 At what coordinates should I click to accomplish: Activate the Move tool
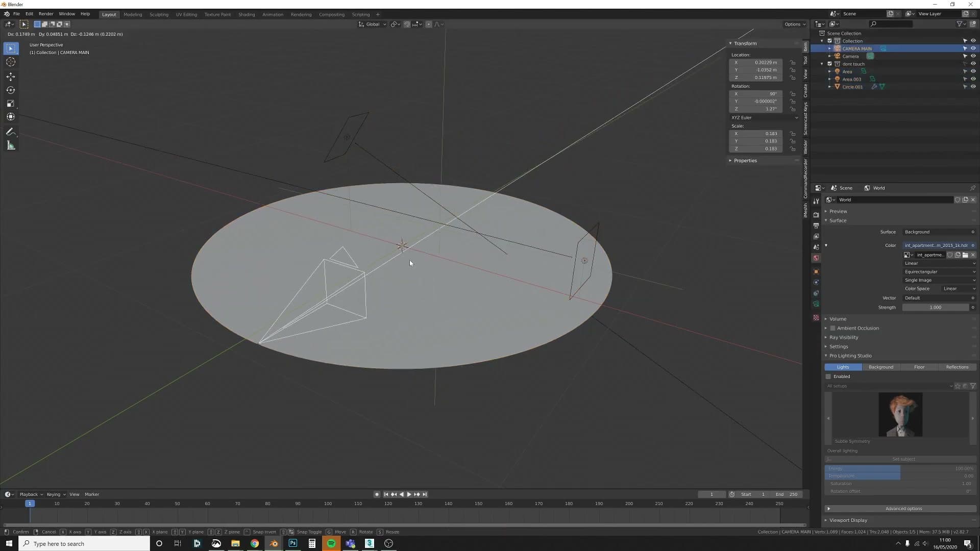pos(11,77)
